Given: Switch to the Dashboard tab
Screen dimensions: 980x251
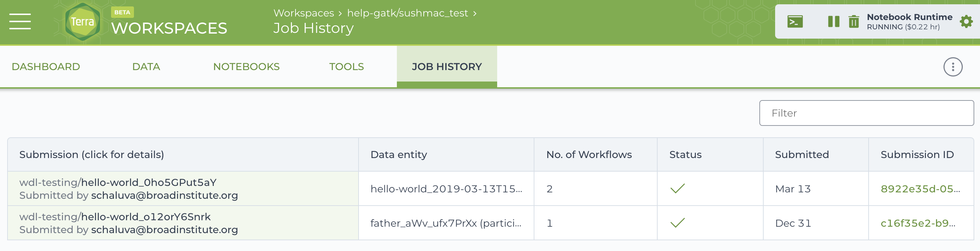Looking at the screenshot, I should 45,67.
